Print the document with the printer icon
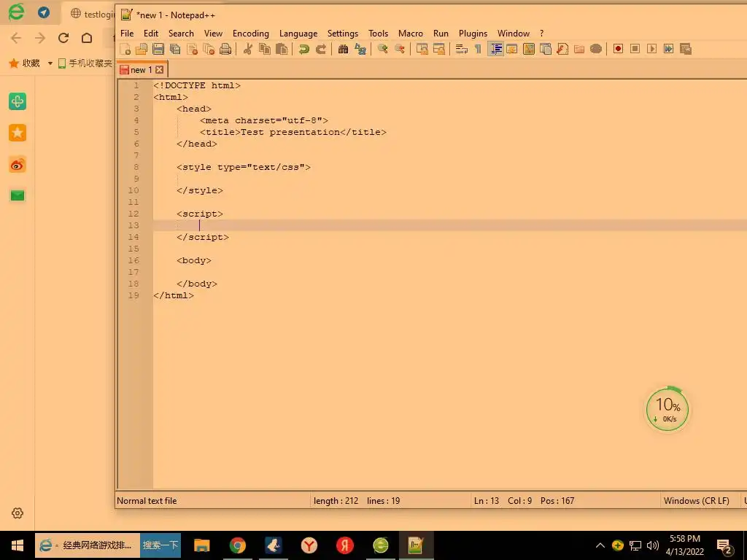The width and height of the screenshot is (747, 560). click(x=225, y=49)
